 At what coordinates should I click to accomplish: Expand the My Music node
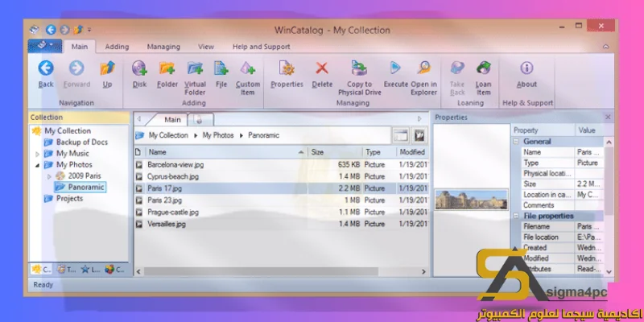[x=37, y=154]
